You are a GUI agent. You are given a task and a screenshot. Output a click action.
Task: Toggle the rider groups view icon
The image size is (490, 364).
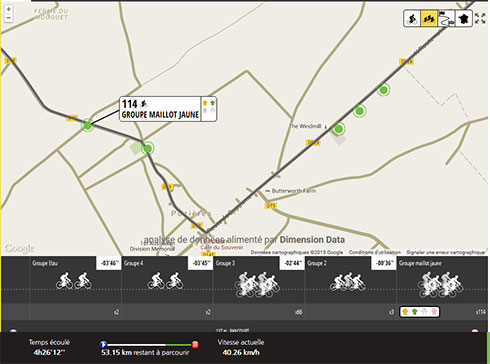click(429, 18)
